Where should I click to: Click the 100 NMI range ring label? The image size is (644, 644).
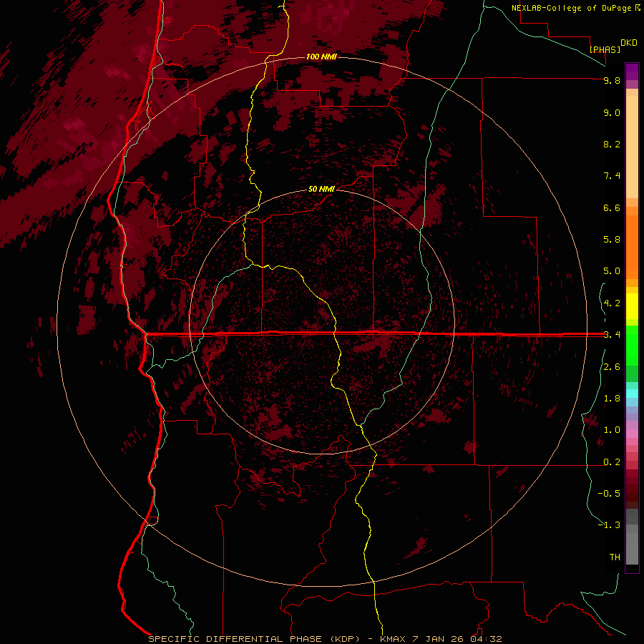coord(321,57)
